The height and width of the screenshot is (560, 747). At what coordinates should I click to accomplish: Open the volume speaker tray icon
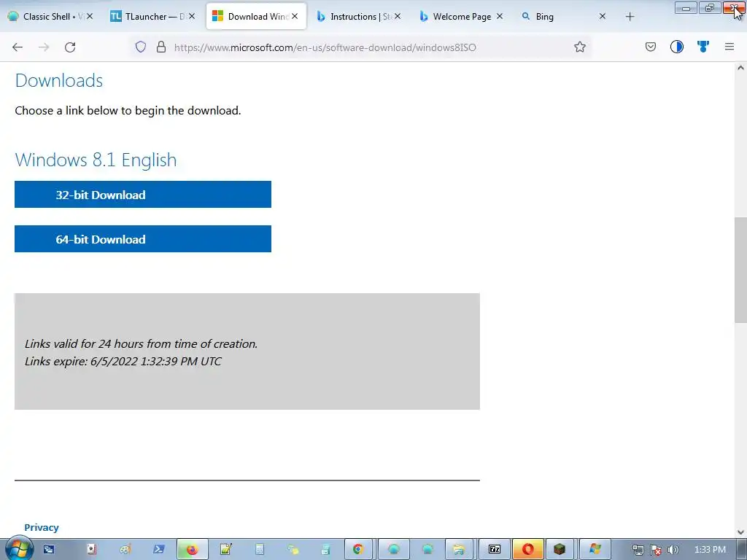[x=673, y=550]
